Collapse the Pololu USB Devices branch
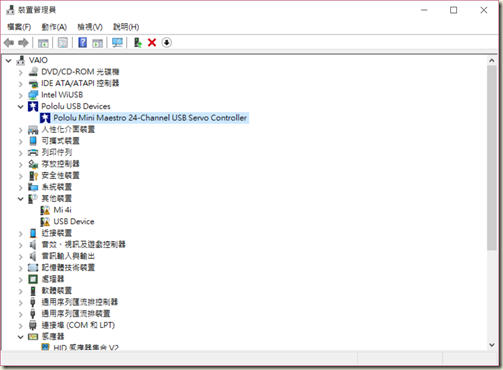 click(x=21, y=107)
